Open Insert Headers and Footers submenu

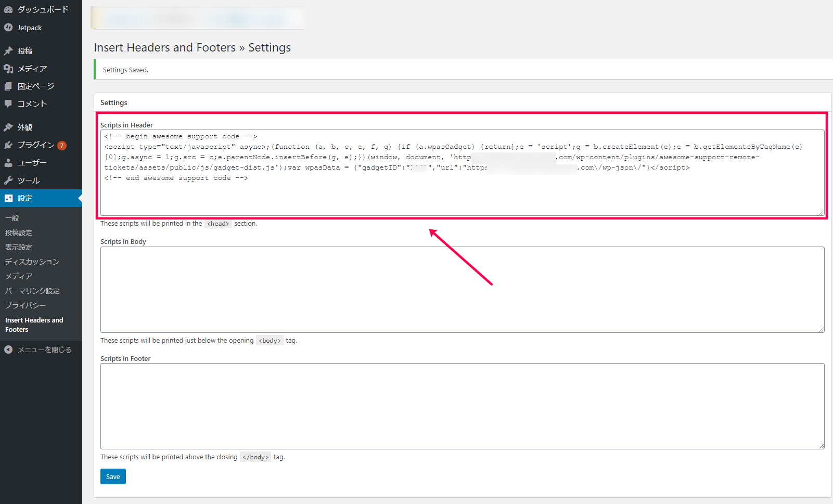[34, 325]
